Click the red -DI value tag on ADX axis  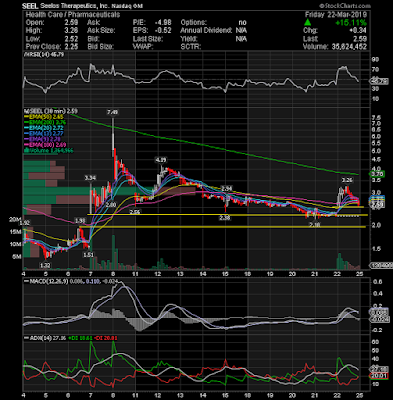click(379, 376)
